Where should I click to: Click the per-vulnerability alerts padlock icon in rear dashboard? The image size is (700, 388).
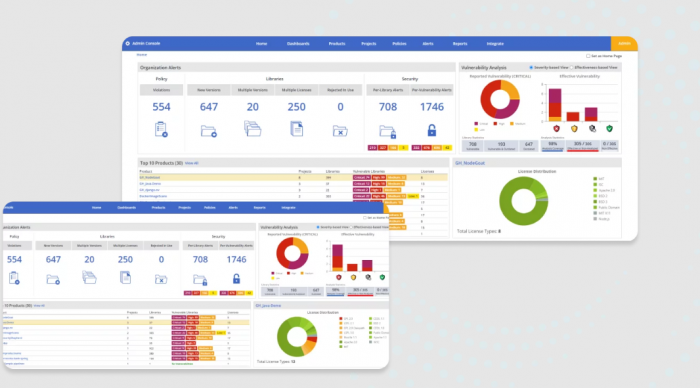(432, 130)
